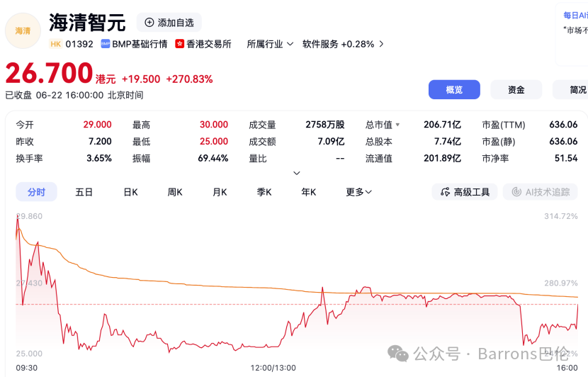Click 最高 value 30.000
Viewport: 588px width, 377px height.
pos(214,125)
